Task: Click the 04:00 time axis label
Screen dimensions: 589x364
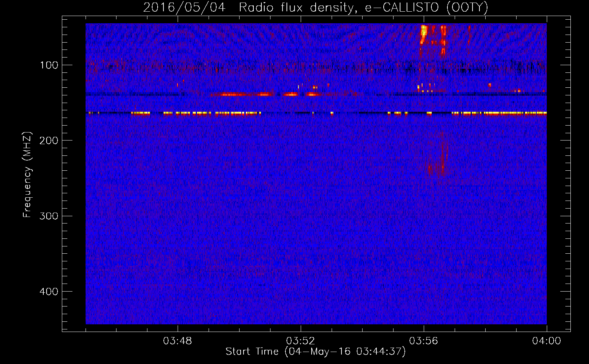Action: (546, 341)
